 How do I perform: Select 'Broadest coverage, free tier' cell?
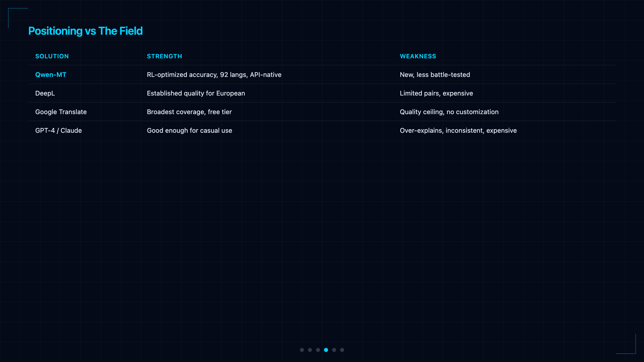click(x=189, y=112)
